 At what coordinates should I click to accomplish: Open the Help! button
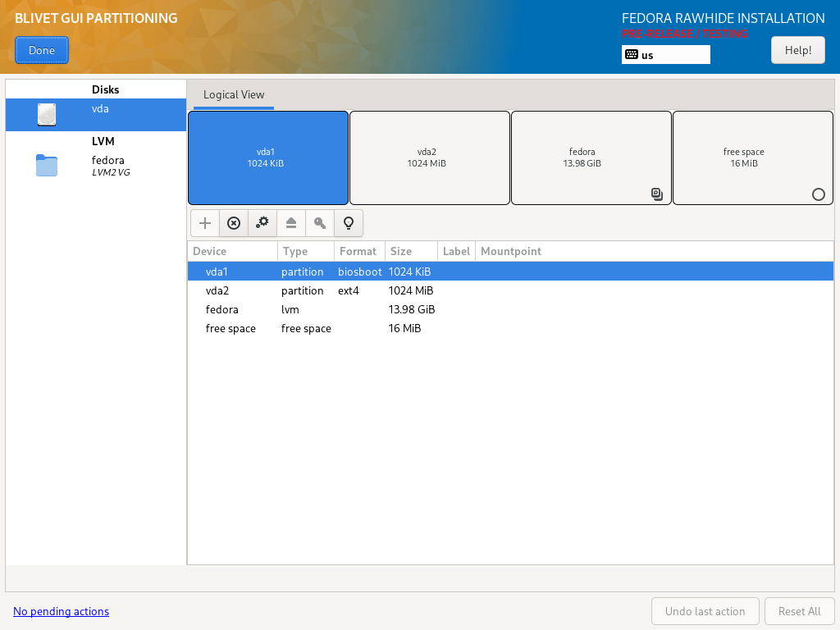[798, 50]
